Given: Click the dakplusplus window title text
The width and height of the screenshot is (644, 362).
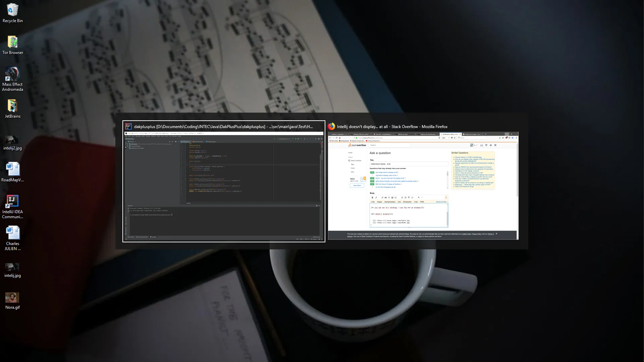Looking at the screenshot, I should [x=223, y=127].
